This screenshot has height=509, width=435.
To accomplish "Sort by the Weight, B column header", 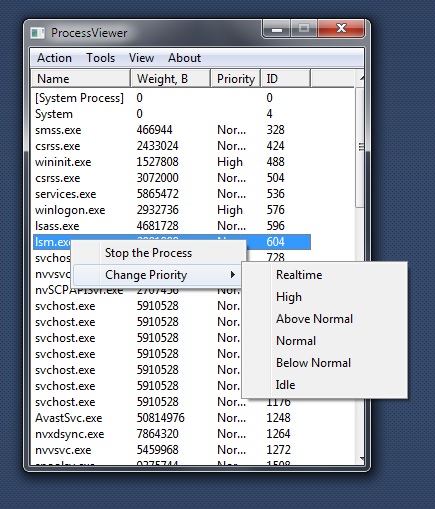I will point(170,79).
